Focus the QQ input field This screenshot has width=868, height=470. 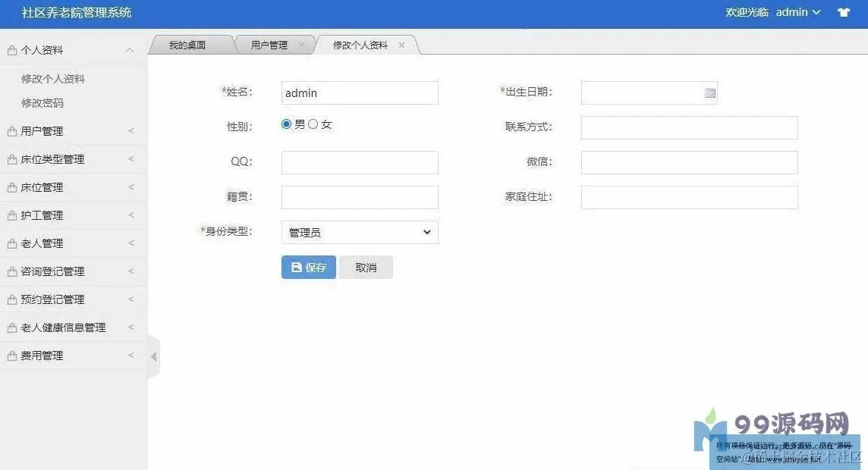pos(360,162)
